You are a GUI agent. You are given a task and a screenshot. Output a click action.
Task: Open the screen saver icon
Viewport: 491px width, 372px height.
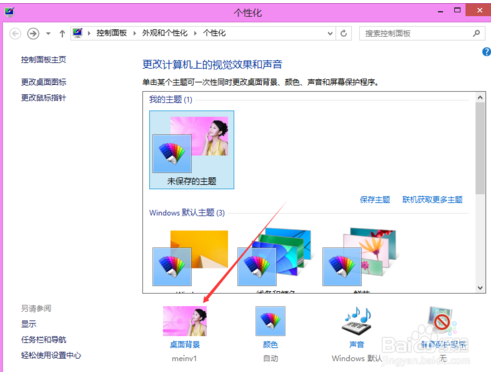tap(442, 321)
